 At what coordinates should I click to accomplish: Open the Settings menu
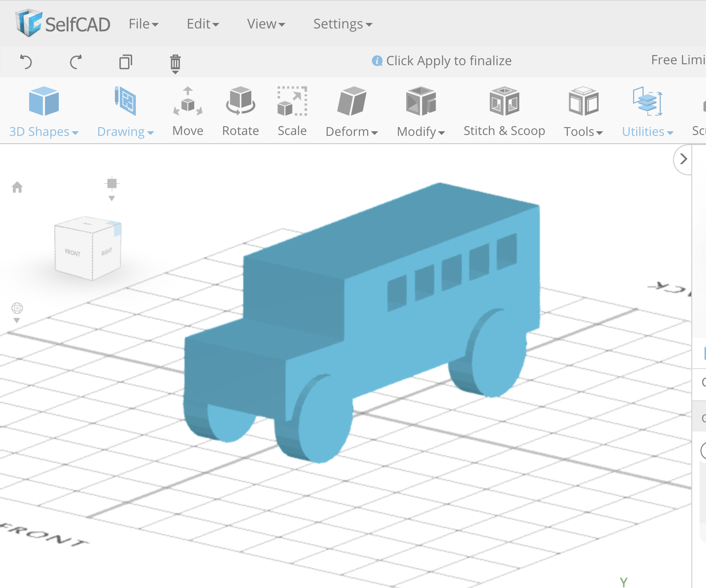coord(342,24)
